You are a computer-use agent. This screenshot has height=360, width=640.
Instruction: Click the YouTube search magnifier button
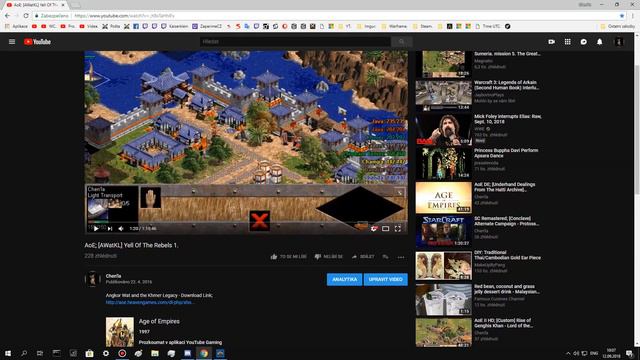pyautogui.click(x=402, y=42)
